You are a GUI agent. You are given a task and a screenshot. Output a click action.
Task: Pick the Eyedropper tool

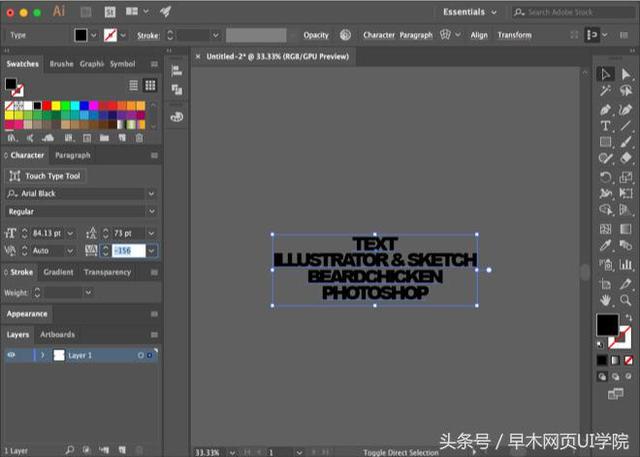pos(605,245)
